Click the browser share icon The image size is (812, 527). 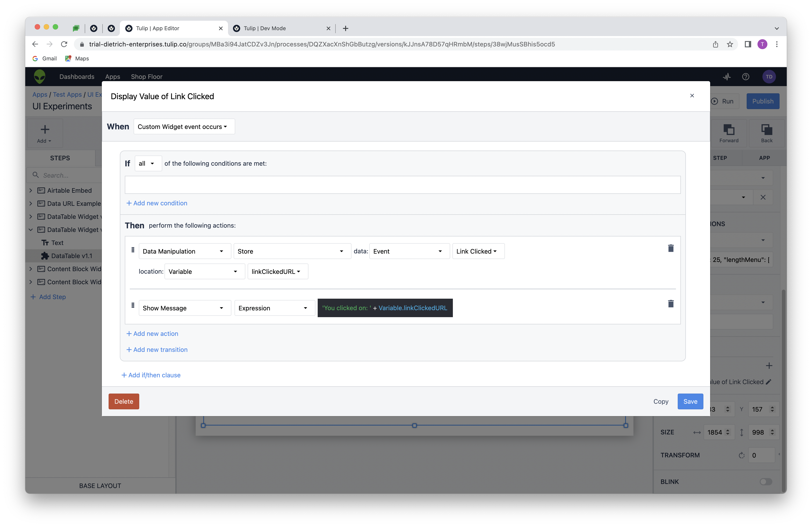click(x=715, y=44)
